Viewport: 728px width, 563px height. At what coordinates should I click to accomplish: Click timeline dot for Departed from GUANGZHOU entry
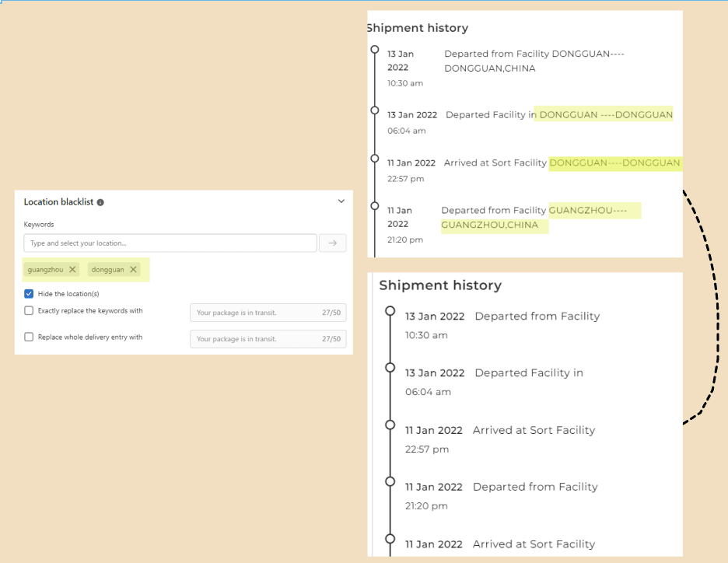click(375, 205)
